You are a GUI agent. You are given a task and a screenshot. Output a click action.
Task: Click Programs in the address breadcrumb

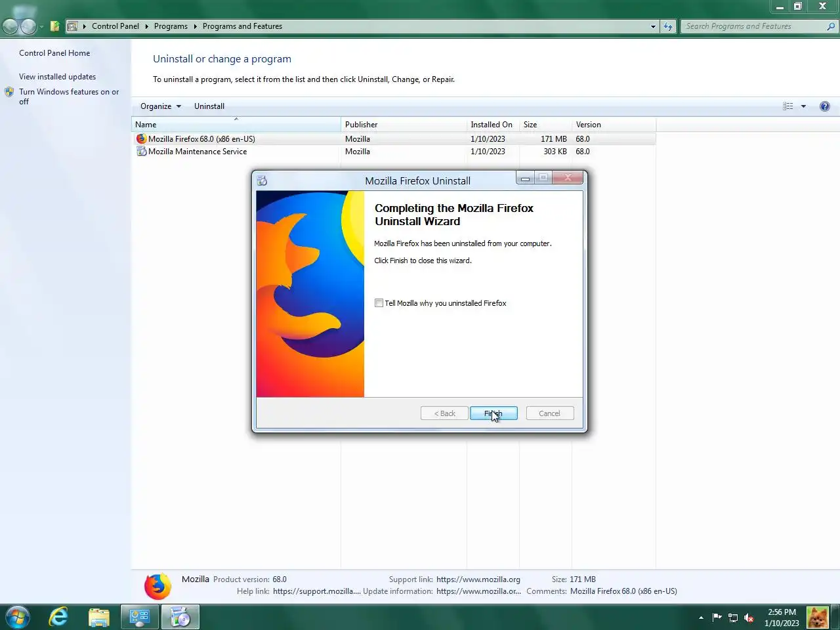pos(171,26)
